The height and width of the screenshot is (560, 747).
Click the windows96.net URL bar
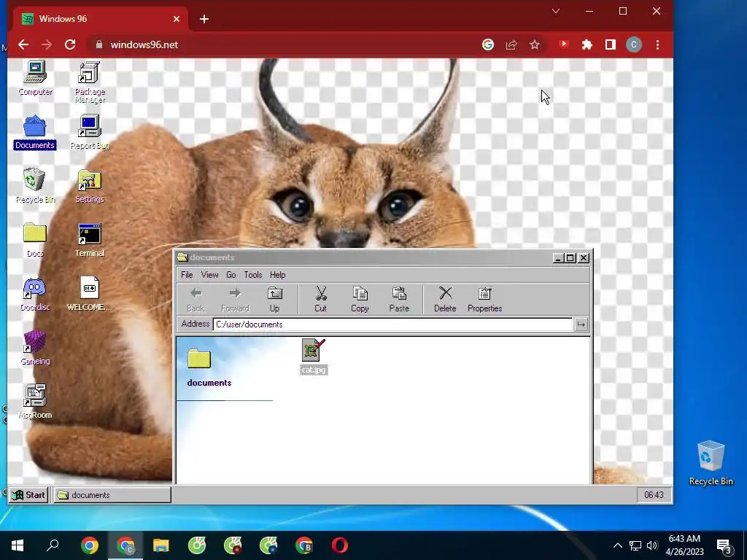click(281, 44)
